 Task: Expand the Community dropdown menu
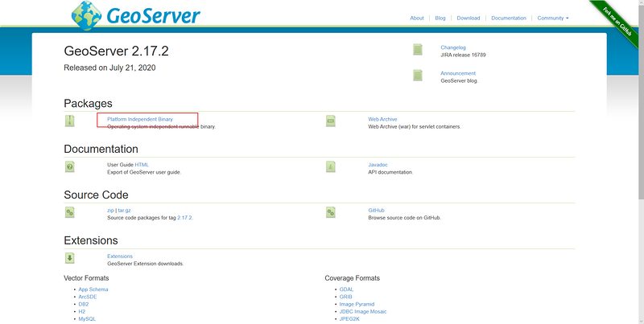[x=553, y=18]
